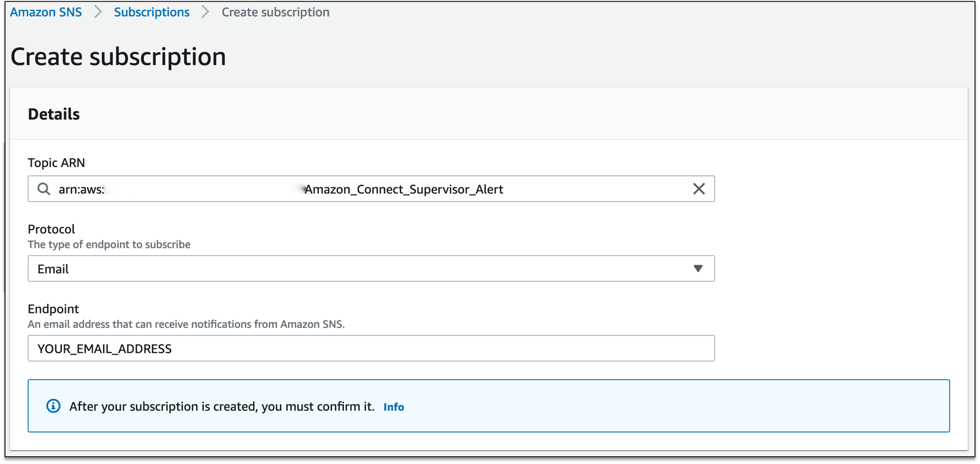Click the Endpoint email description text
The height and width of the screenshot is (464, 980).
[x=186, y=324]
